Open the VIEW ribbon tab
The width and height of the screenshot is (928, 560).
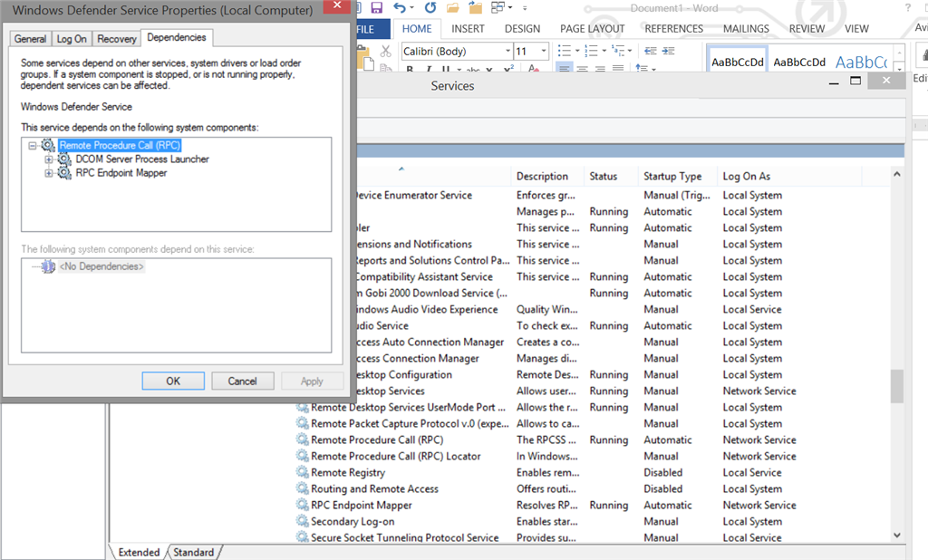[856, 29]
